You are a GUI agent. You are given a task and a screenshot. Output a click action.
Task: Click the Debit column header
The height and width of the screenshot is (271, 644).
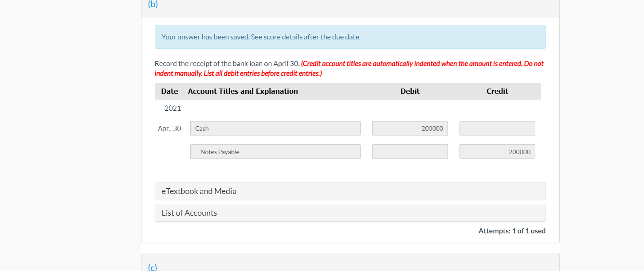click(x=409, y=91)
